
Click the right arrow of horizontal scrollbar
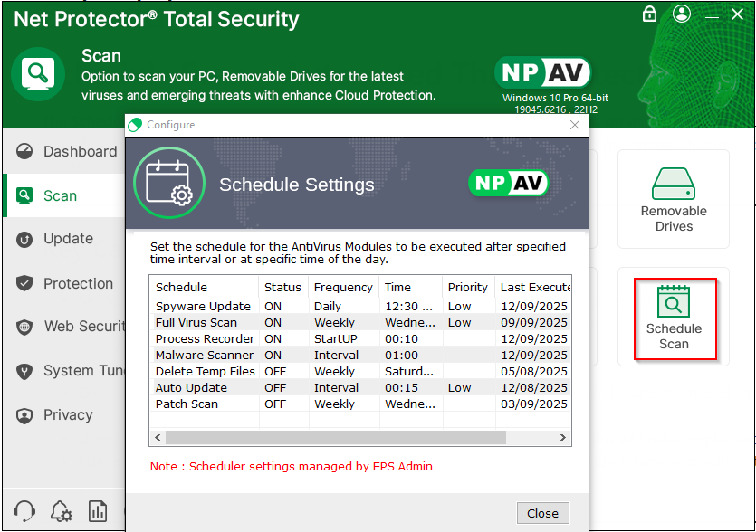(564, 438)
